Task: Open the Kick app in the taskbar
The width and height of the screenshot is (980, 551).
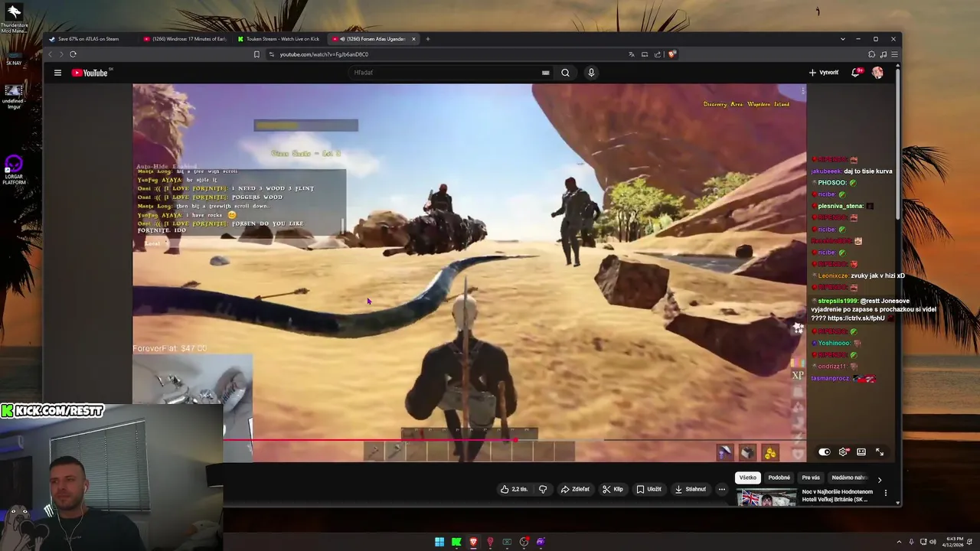Action: tap(456, 542)
